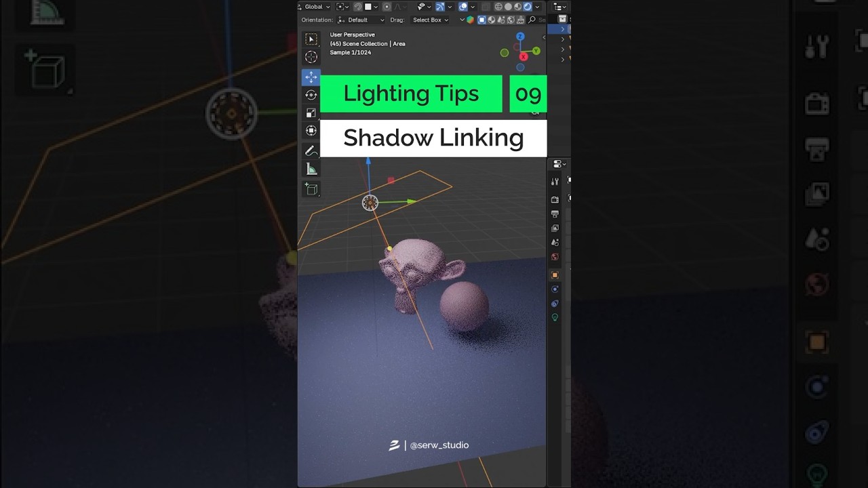This screenshot has height=488, width=868.
Task: Select the Annotate pencil tool
Action: click(x=311, y=150)
